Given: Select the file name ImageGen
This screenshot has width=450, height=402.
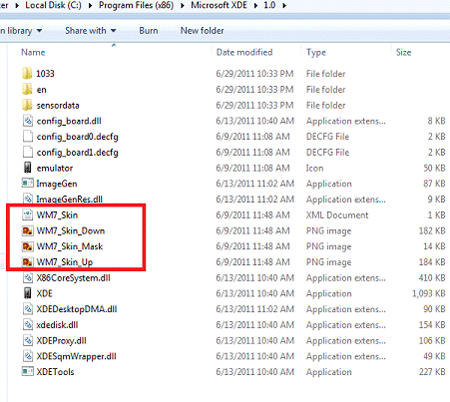Looking at the screenshot, I should click(57, 184).
